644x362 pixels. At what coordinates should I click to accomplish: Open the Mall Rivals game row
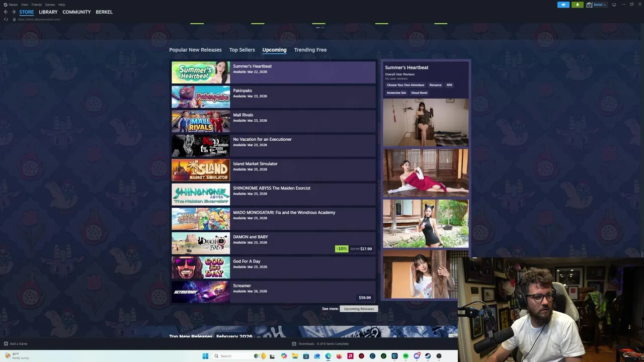[x=274, y=121]
